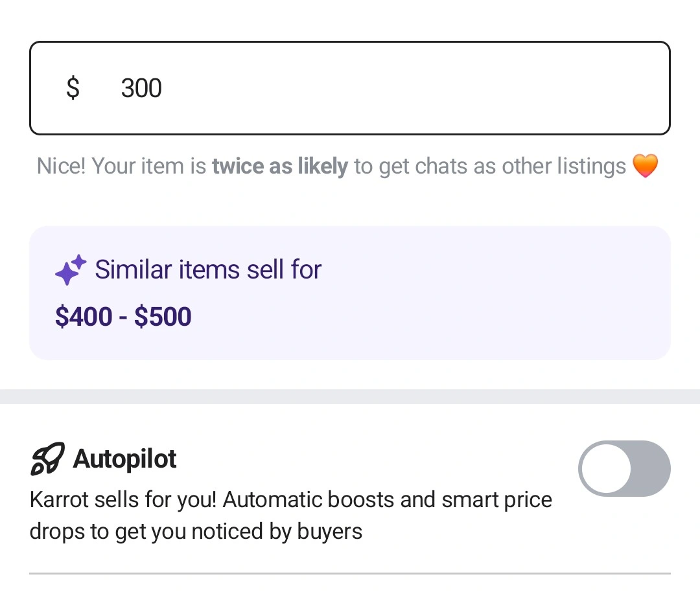
Task: Click the '$500' upper price in the suggestion
Action: tap(163, 316)
